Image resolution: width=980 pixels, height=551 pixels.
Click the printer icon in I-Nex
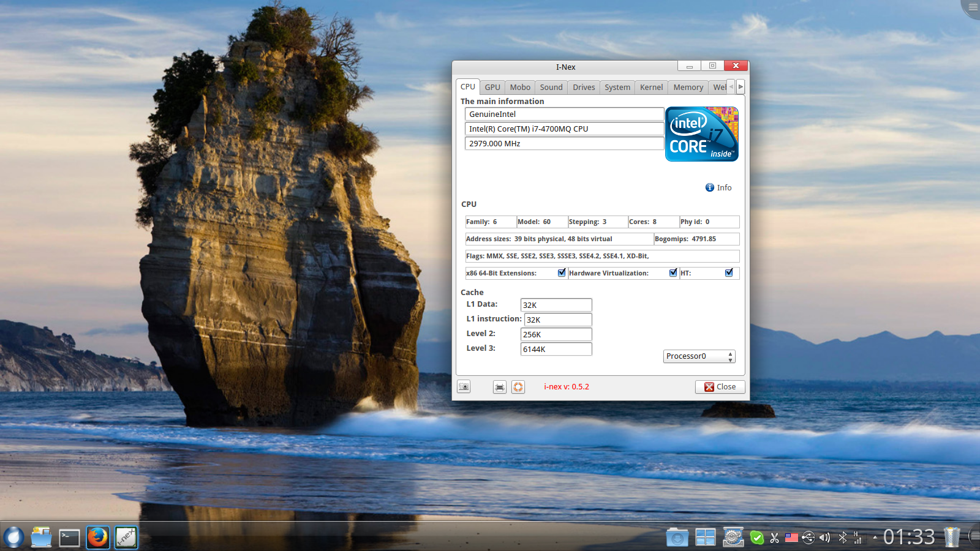tap(500, 387)
